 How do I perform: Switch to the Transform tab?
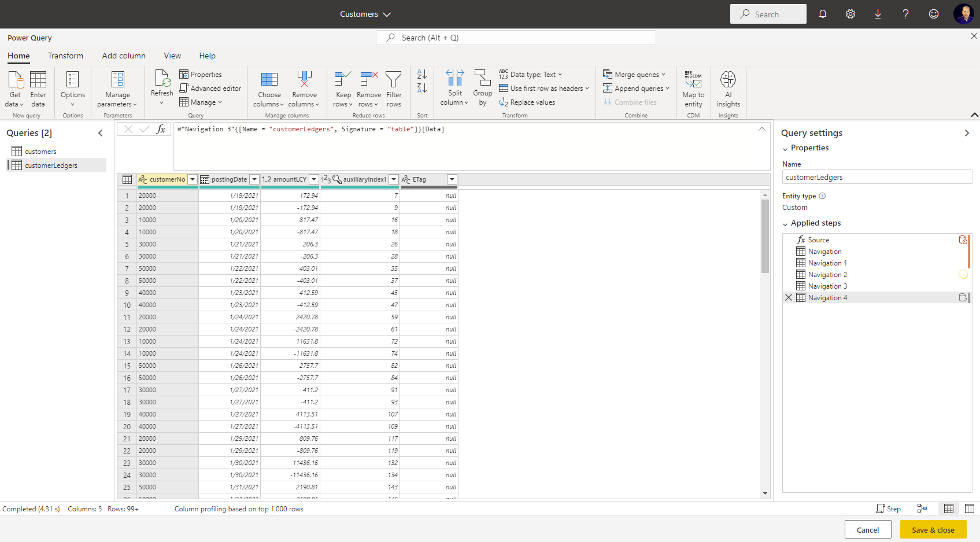click(65, 56)
